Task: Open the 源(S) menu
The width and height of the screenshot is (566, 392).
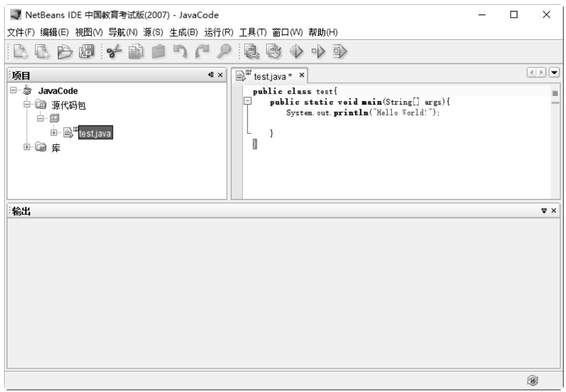Action: (x=153, y=32)
